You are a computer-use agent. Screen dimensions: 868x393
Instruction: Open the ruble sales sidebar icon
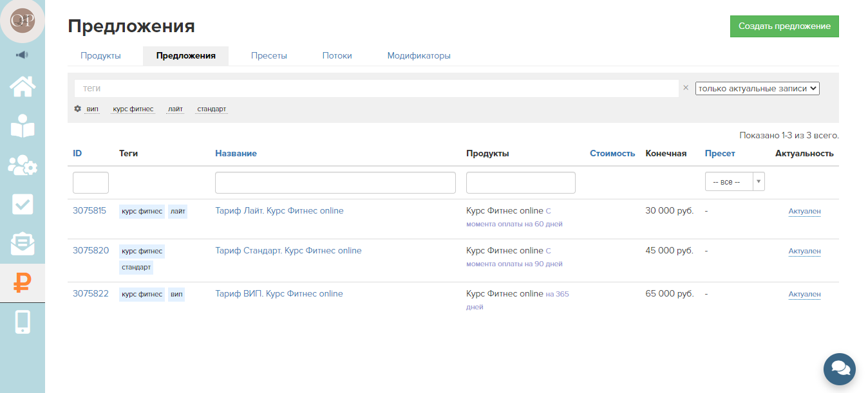click(x=23, y=283)
